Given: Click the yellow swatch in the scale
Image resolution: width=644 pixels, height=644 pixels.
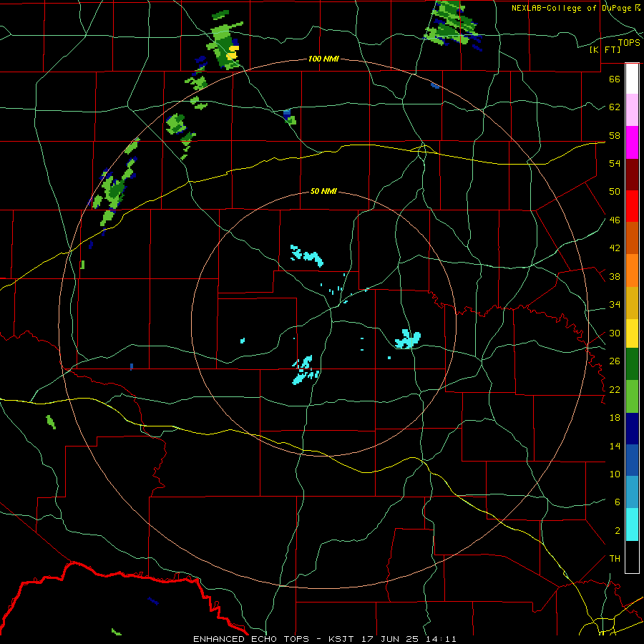Looking at the screenshot, I should [632, 333].
